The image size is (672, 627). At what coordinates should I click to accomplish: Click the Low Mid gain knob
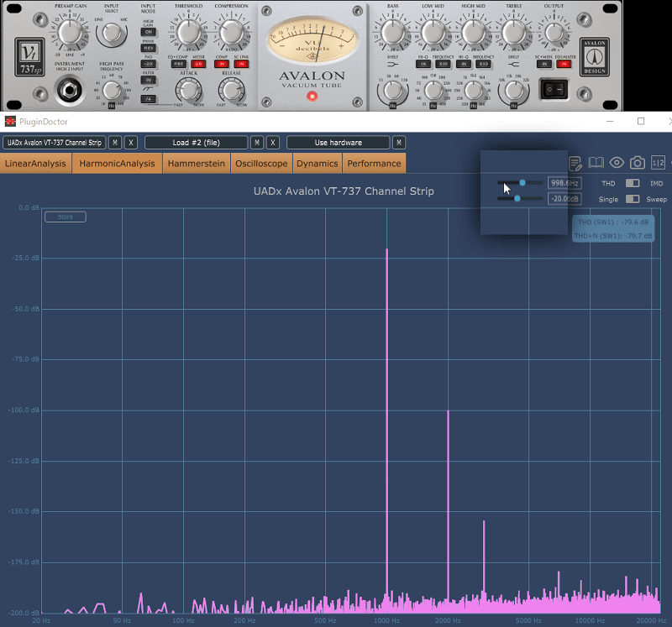(433, 32)
